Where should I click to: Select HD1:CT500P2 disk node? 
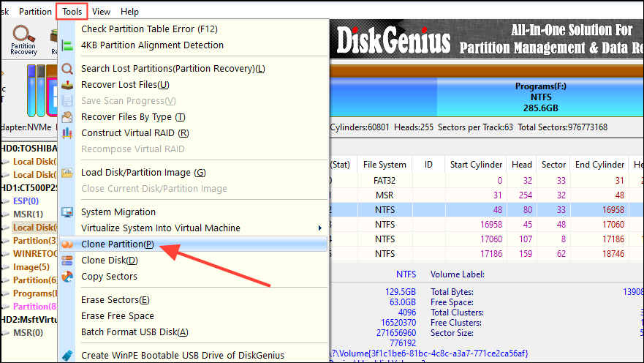(29, 188)
